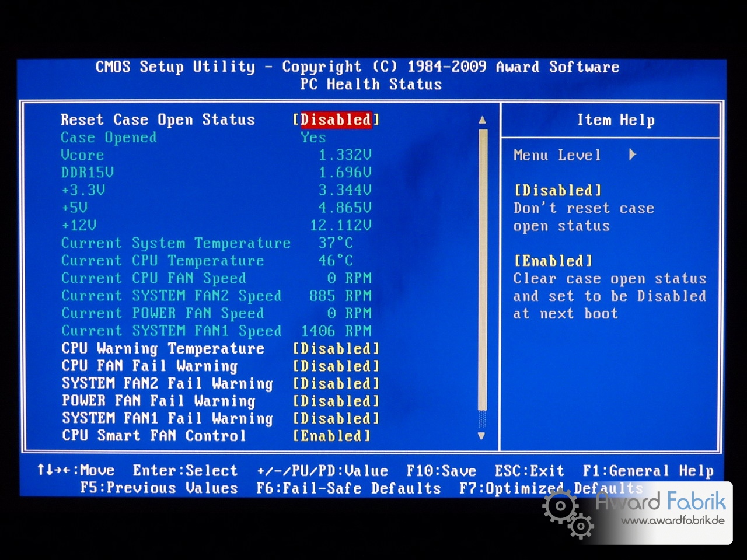This screenshot has width=747, height=560.
Task: Click F7:Optimized Defaults hint
Action: [550, 488]
